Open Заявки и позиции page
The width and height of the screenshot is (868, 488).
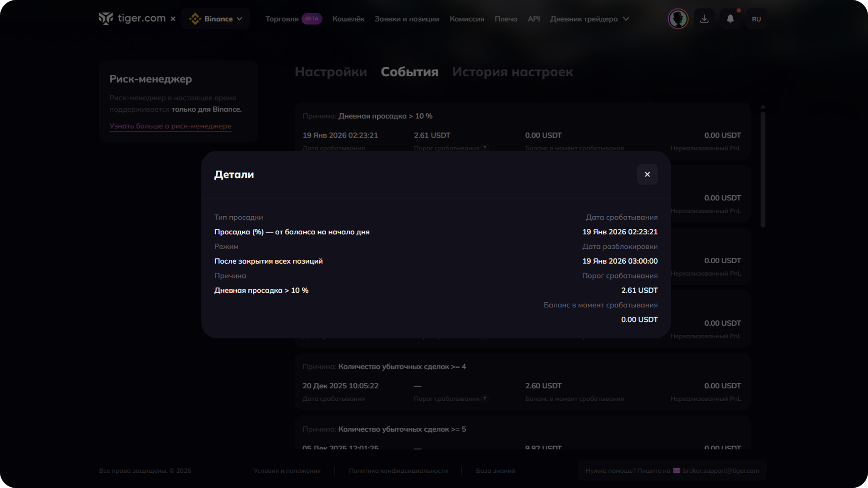coord(407,19)
